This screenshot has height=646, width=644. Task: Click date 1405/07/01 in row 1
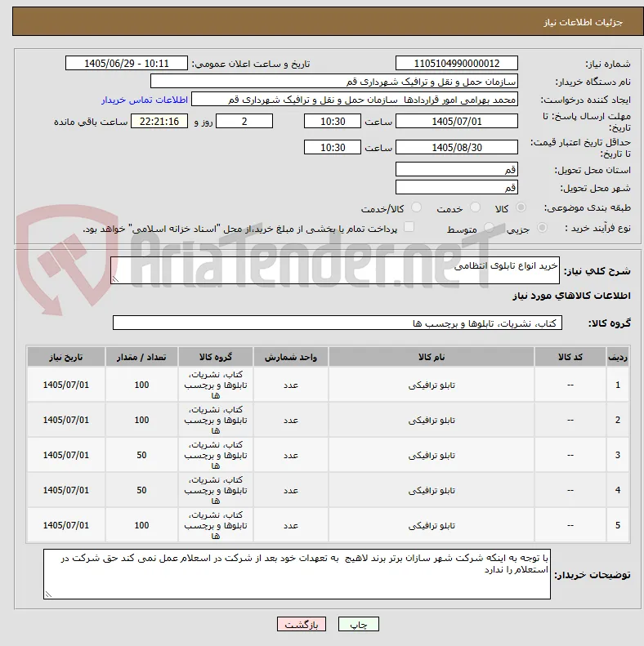click(x=66, y=385)
